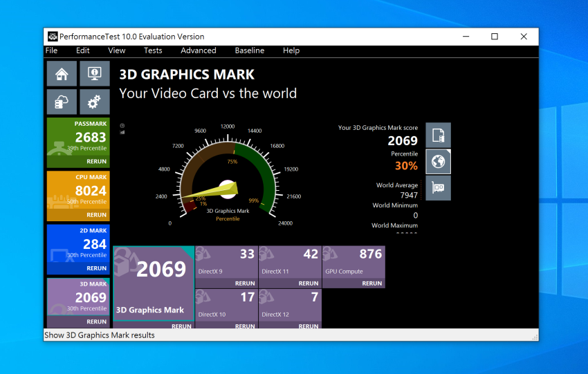Click the World Minimum label
This screenshot has width=588, height=374.
pos(395,205)
